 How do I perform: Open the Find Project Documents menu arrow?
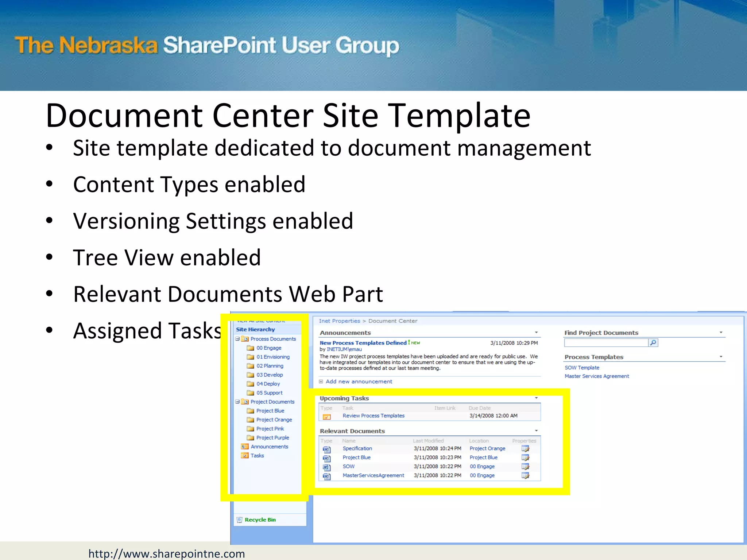(x=721, y=332)
